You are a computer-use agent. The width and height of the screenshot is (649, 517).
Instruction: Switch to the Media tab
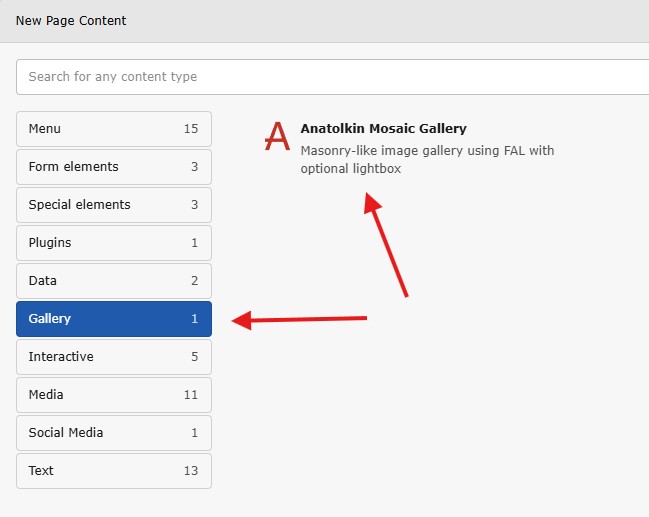click(x=100, y=395)
